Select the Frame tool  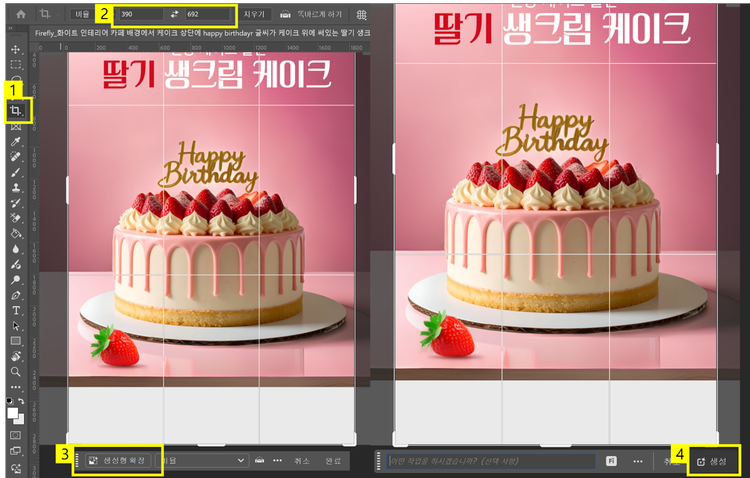tap(16, 126)
